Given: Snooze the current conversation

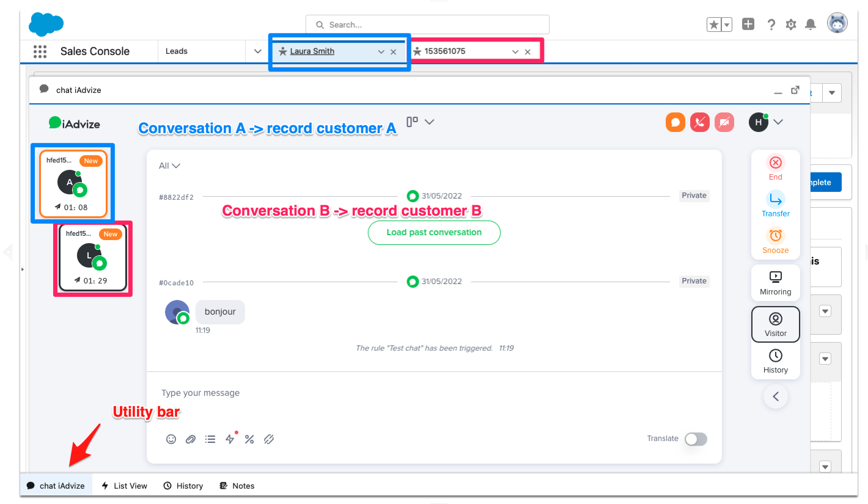Looking at the screenshot, I should (x=775, y=236).
